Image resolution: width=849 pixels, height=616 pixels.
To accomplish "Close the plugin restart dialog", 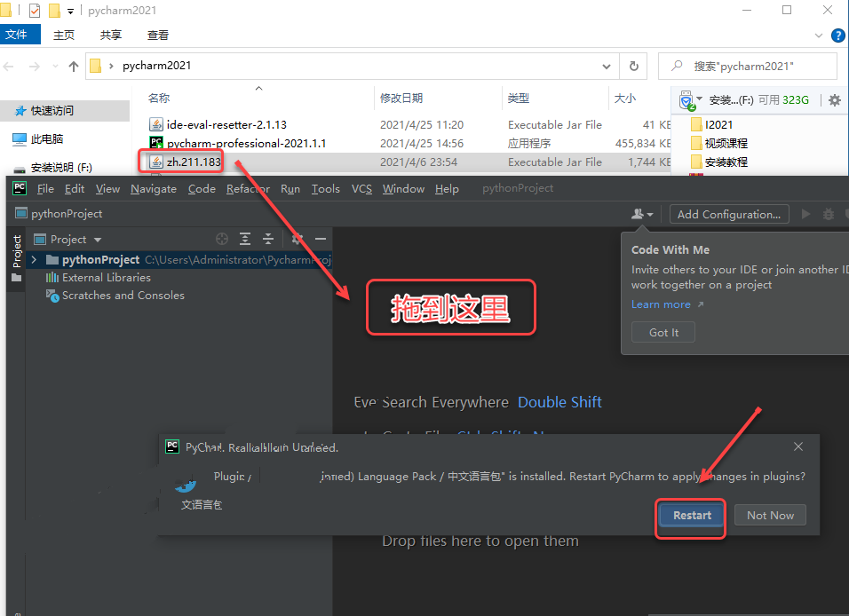I will (798, 446).
